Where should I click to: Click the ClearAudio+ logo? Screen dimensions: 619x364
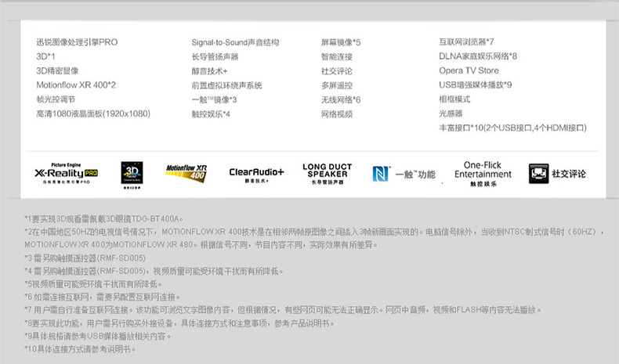coord(256,174)
